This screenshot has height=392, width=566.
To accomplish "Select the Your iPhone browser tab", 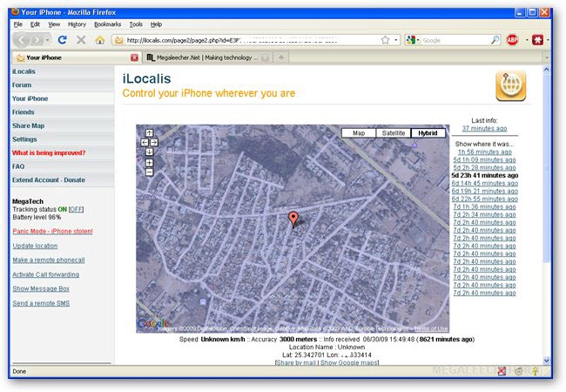I will (76, 57).
